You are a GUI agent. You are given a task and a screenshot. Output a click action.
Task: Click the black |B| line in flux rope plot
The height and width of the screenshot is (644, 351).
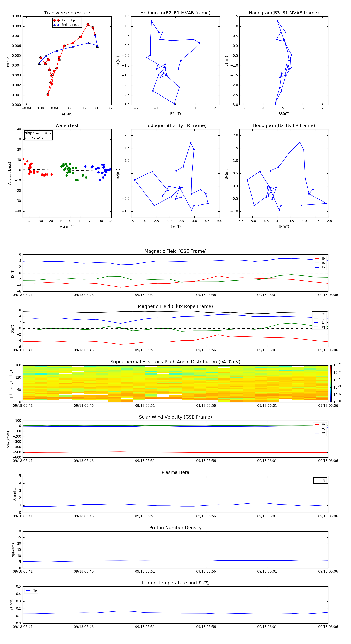pyautogui.click(x=175, y=312)
